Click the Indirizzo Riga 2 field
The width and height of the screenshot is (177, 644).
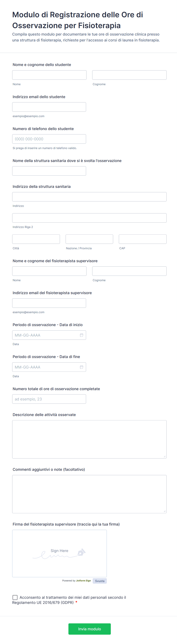pos(89,218)
